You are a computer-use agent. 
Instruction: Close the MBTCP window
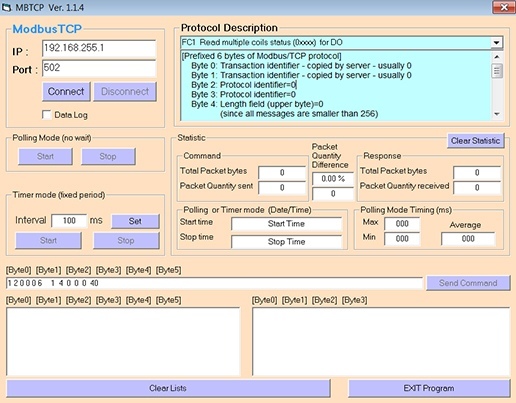tap(504, 7)
